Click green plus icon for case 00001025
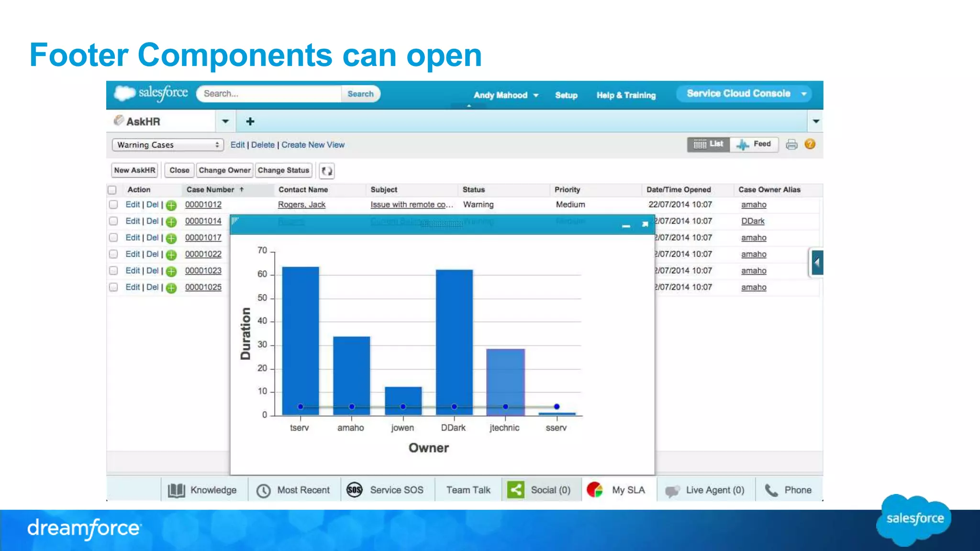980x551 pixels. click(171, 288)
